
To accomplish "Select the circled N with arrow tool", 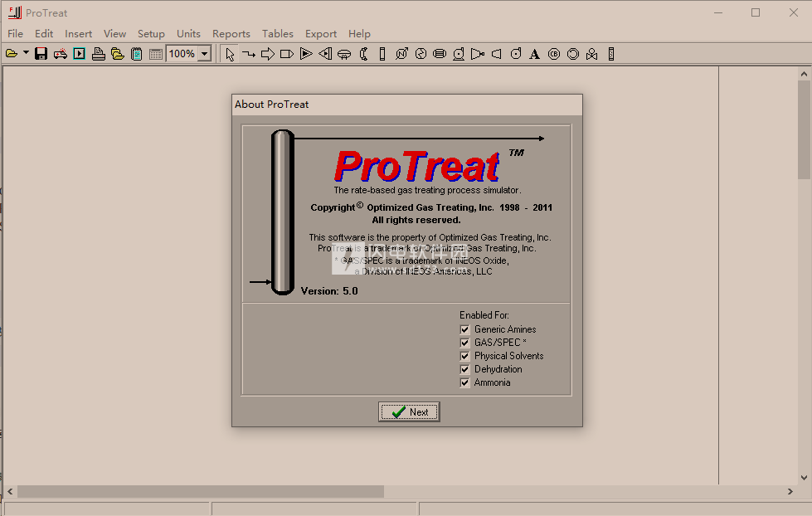I will click(x=401, y=54).
